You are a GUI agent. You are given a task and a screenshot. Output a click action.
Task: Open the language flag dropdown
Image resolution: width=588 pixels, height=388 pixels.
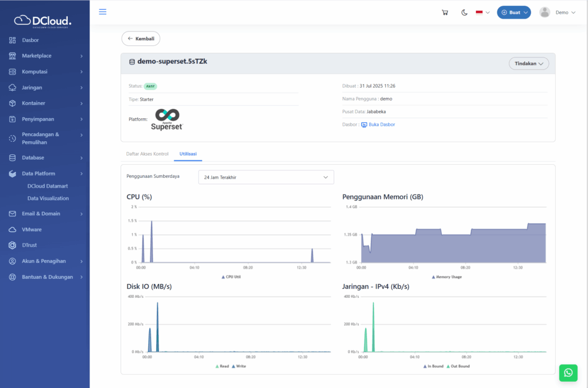482,13
